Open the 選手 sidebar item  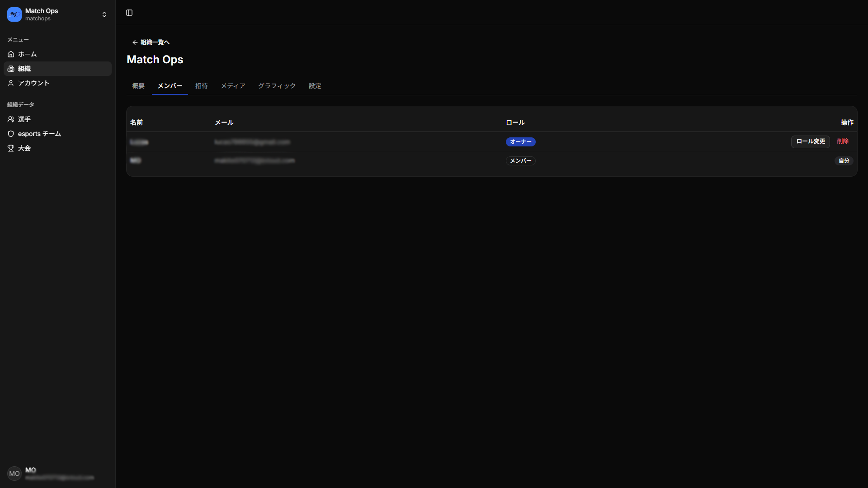(57, 119)
